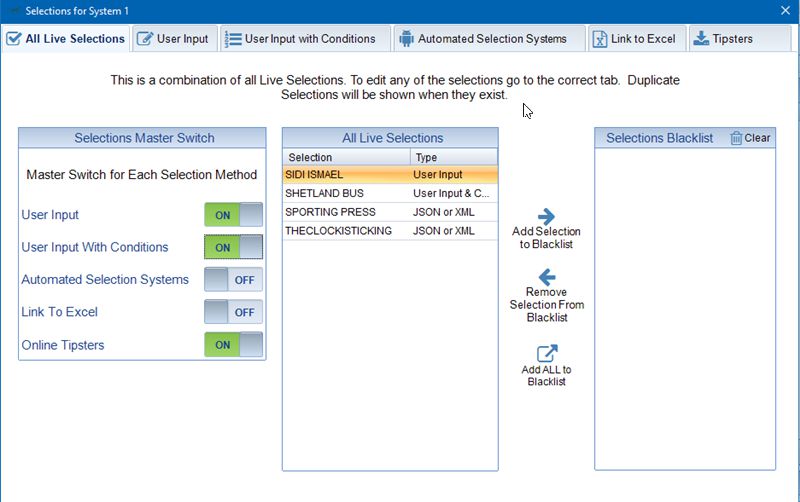Click the pencil icon on the User Input tab
800x502 pixels.
[145, 39]
